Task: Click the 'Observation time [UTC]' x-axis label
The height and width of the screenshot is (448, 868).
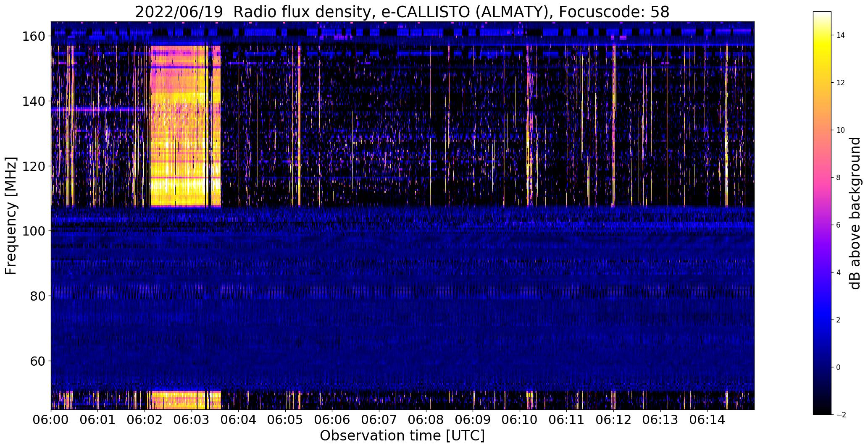Action: point(402,436)
